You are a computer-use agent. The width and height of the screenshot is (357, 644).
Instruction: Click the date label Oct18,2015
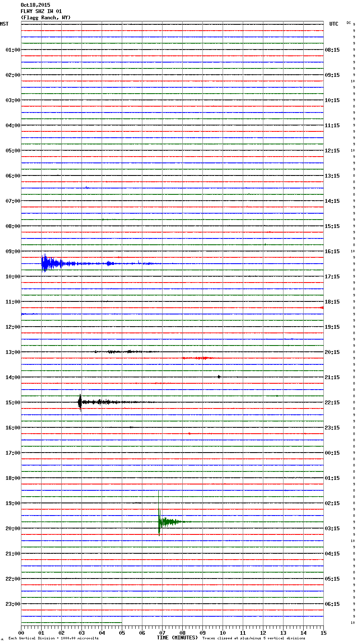tap(35, 5)
